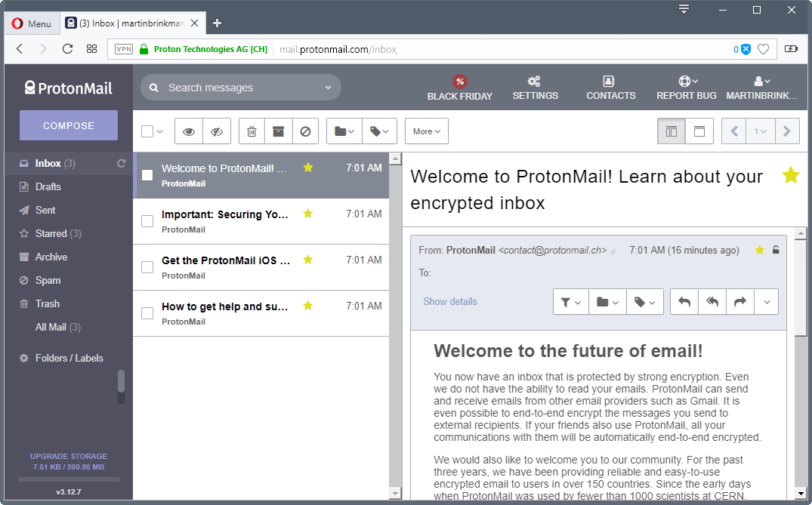This screenshot has width=812, height=505.
Task: Check the Get the ProtonMail iOS message checkbox
Action: pos(147,267)
